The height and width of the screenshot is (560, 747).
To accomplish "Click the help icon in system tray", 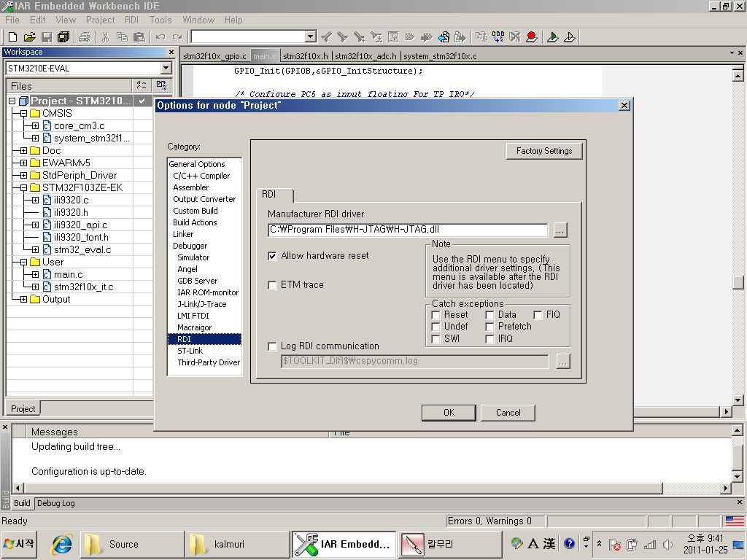I will [569, 543].
